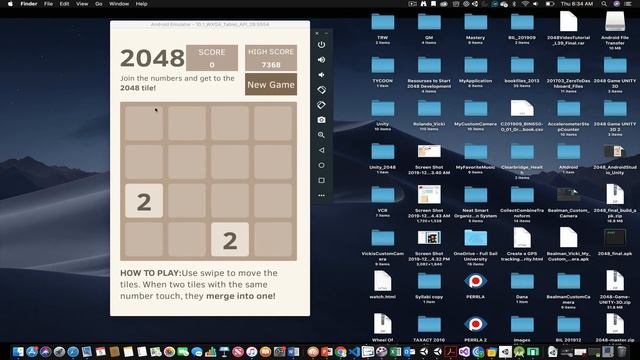Click the clock showing Thu 8:34 AM
The width and height of the screenshot is (640, 360).
pyautogui.click(x=577, y=4)
